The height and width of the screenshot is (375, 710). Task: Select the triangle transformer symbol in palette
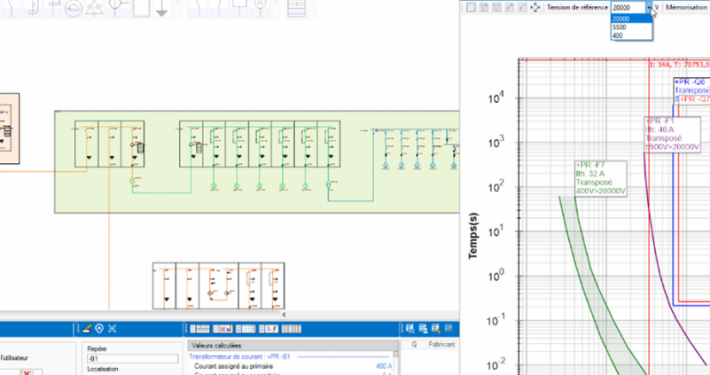coord(94,9)
